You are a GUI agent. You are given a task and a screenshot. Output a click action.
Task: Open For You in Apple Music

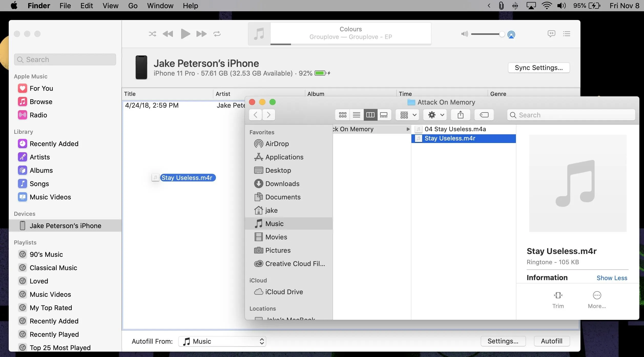(x=41, y=88)
